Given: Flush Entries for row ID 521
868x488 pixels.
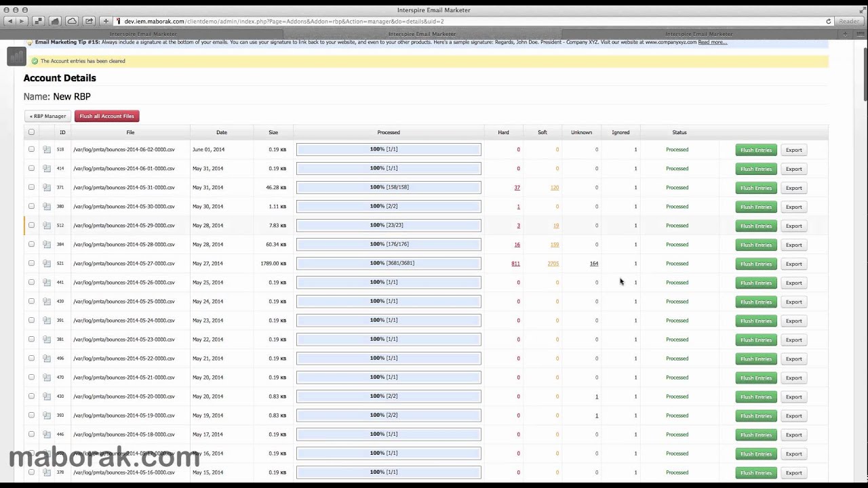Looking at the screenshot, I should point(756,264).
